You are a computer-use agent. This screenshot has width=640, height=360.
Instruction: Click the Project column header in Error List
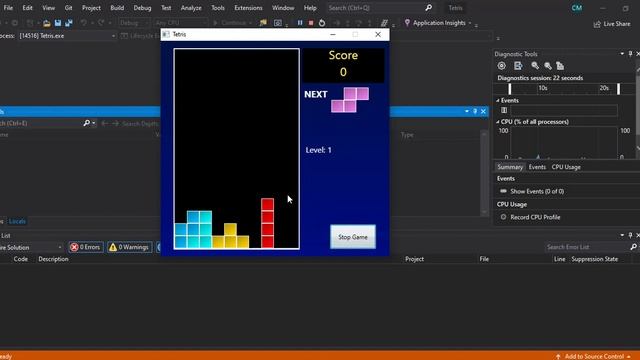click(414, 259)
